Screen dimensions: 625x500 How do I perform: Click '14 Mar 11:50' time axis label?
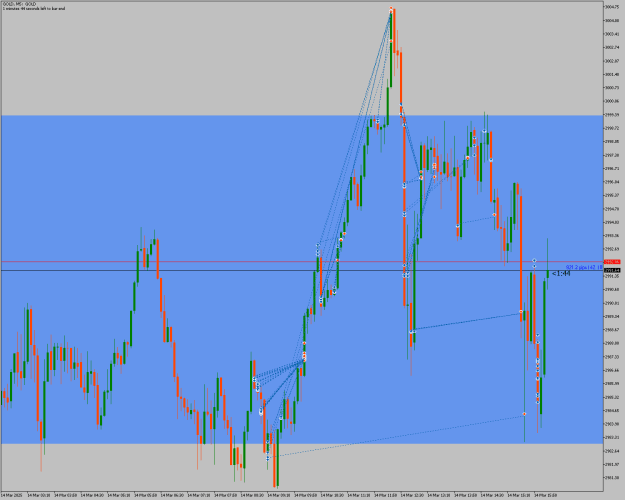tap(386, 495)
